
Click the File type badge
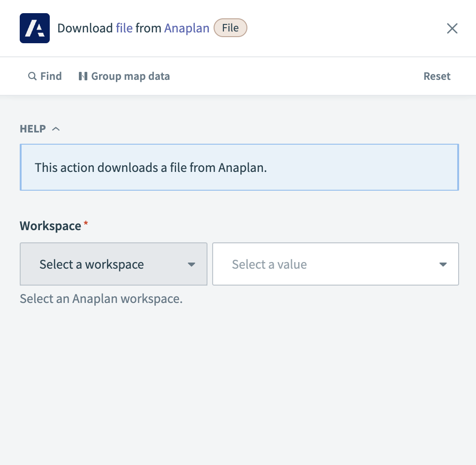[x=230, y=28]
